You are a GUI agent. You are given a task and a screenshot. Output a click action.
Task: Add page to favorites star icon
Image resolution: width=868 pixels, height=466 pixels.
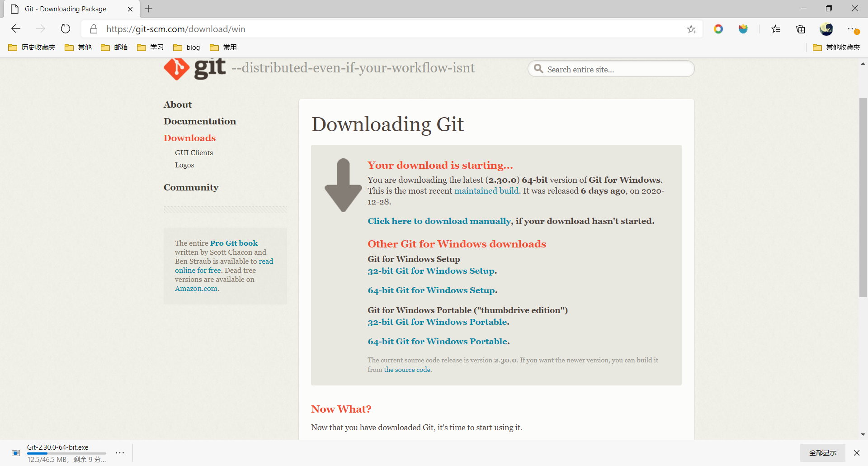coord(691,29)
